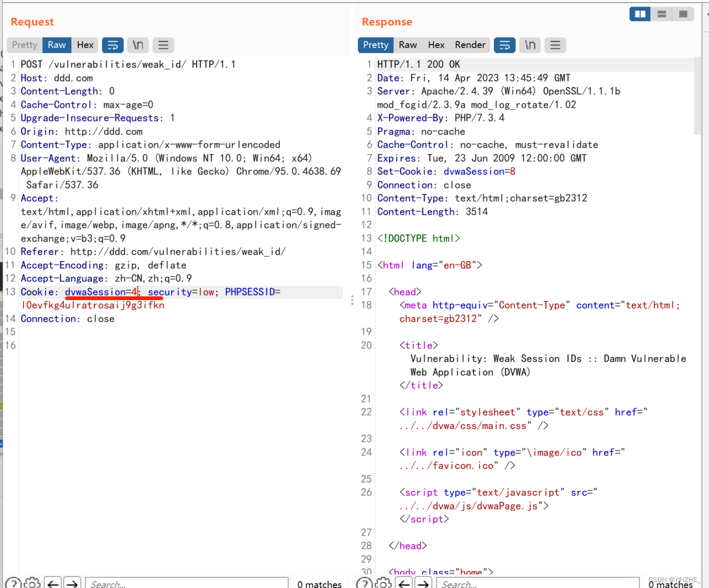
Task: Click the favicon.ico href line
Action: [x=457, y=465]
